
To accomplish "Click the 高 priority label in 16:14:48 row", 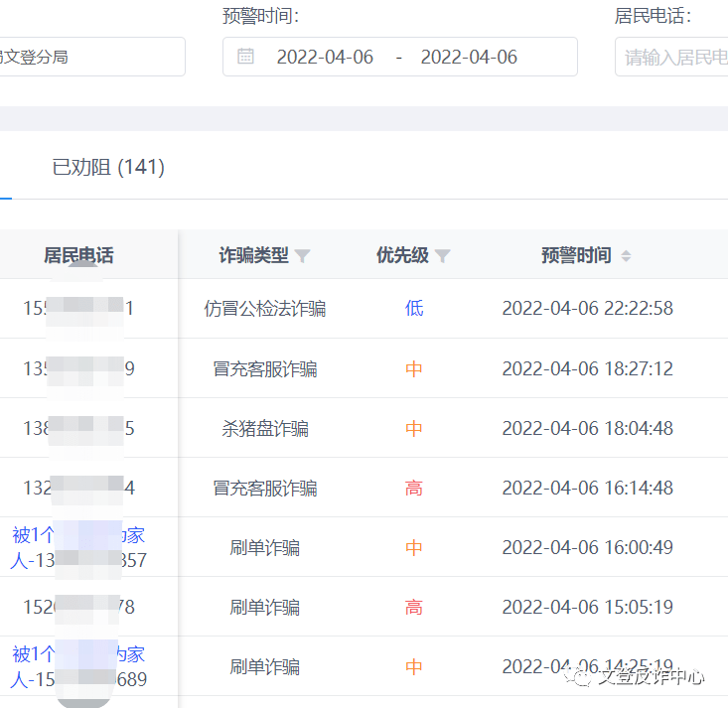I will click(414, 489).
